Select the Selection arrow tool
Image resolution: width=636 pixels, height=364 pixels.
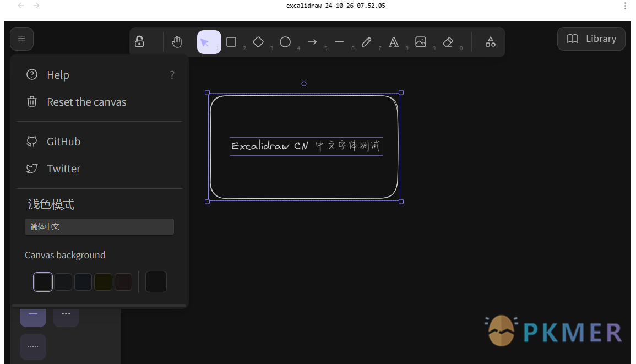(x=209, y=42)
